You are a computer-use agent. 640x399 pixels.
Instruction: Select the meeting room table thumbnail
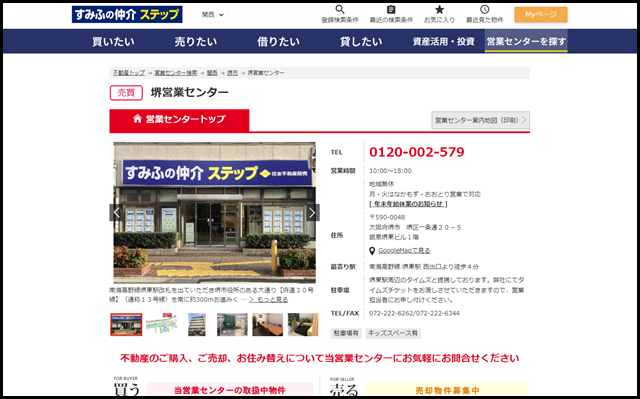pyautogui.click(x=268, y=324)
